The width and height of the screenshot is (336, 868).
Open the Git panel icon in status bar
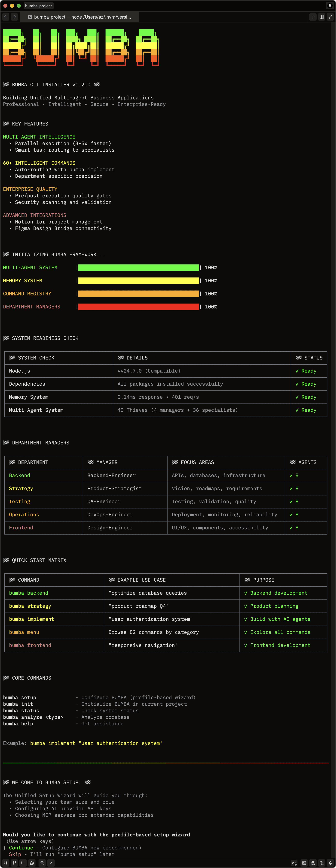pos(14,863)
